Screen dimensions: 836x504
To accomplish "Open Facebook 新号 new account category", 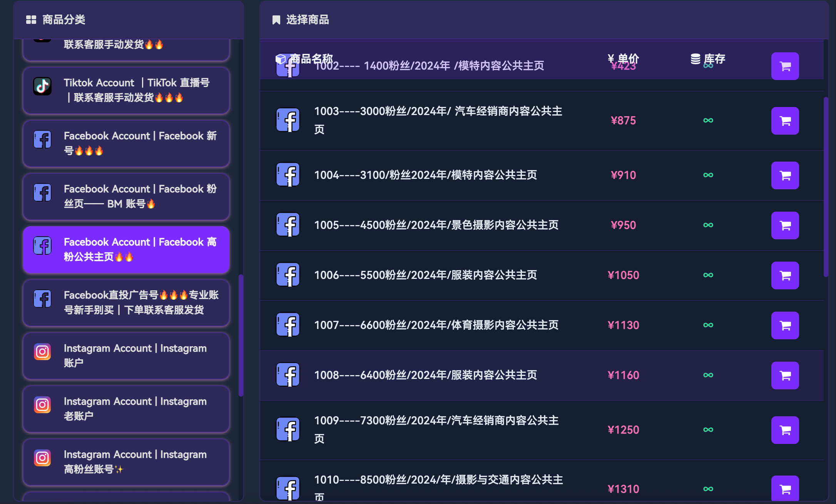I will tap(126, 144).
